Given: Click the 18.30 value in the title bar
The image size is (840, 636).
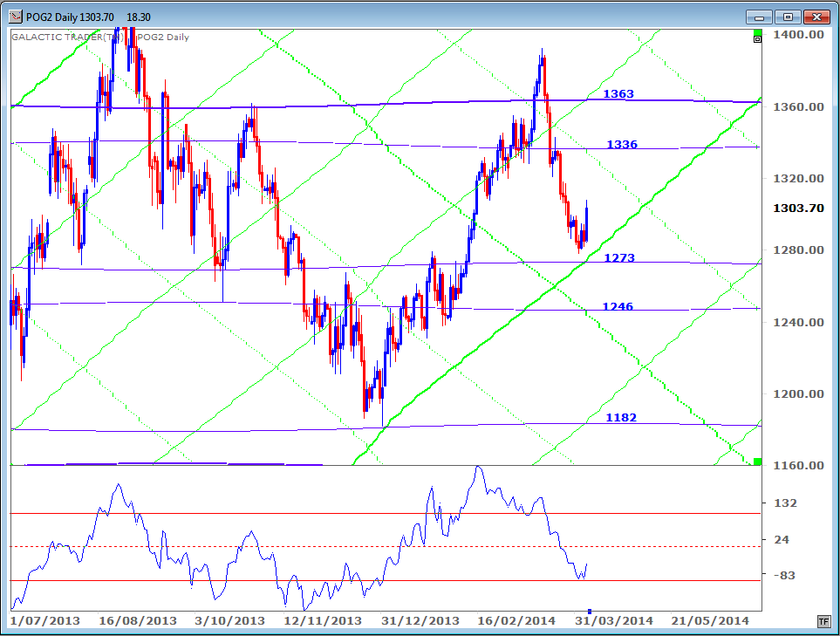Looking at the screenshot, I should tap(138, 17).
